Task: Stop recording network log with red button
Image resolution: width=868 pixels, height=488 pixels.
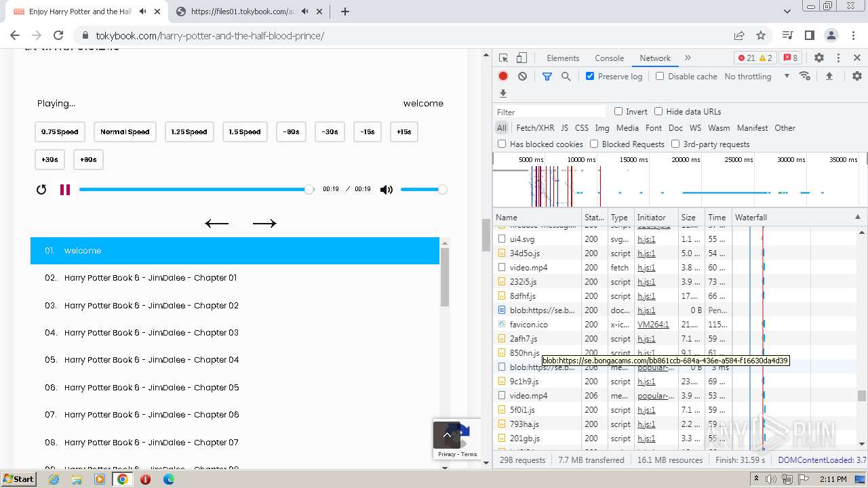Action: coord(503,77)
